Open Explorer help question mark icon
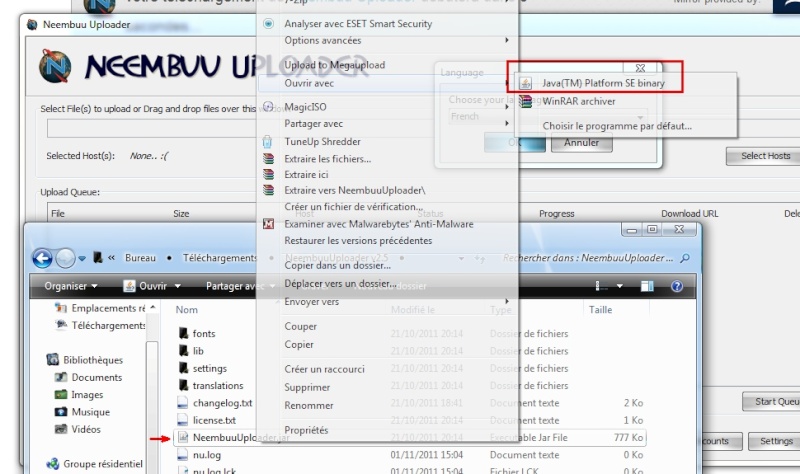 pyautogui.click(x=677, y=286)
